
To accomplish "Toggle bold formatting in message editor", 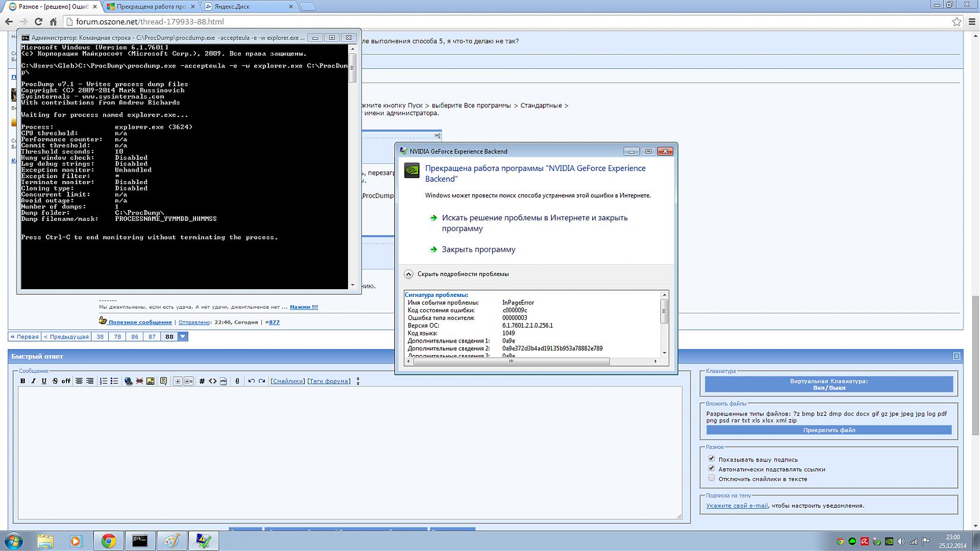I will pyautogui.click(x=23, y=381).
